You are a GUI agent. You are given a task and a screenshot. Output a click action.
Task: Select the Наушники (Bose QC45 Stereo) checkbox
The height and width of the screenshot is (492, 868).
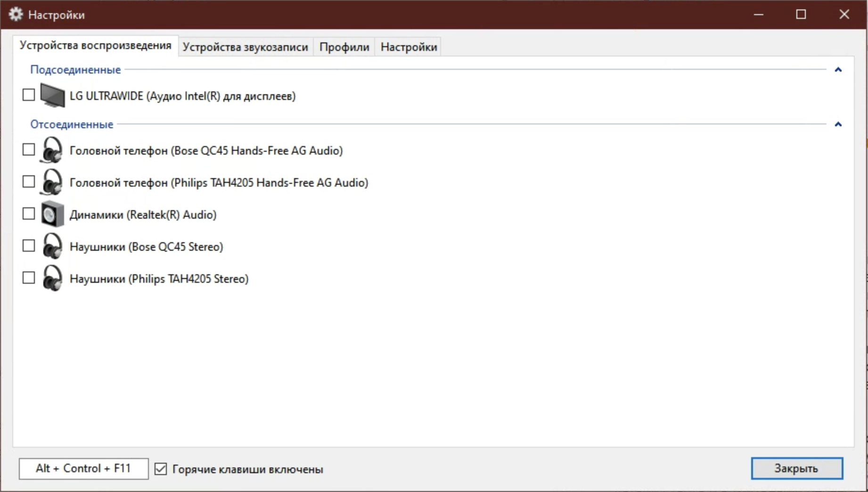pos(29,246)
